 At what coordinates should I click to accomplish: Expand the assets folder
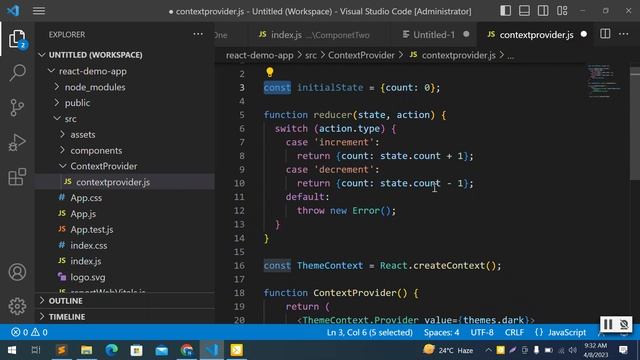[124, 135]
